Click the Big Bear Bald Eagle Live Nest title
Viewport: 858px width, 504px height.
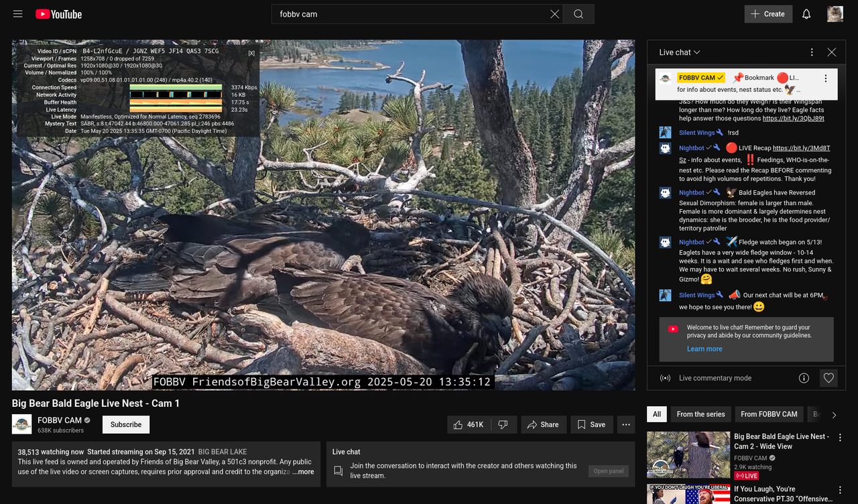96,403
